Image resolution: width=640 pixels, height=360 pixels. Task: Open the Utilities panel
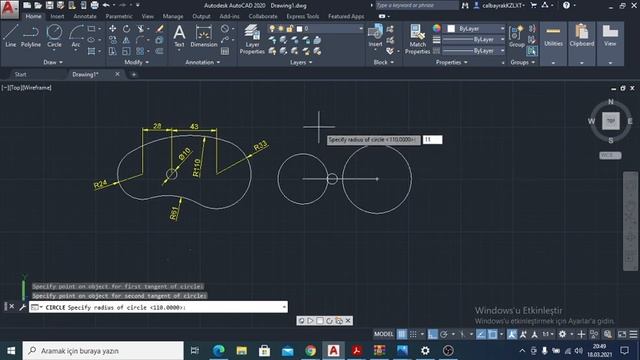pyautogui.click(x=553, y=43)
